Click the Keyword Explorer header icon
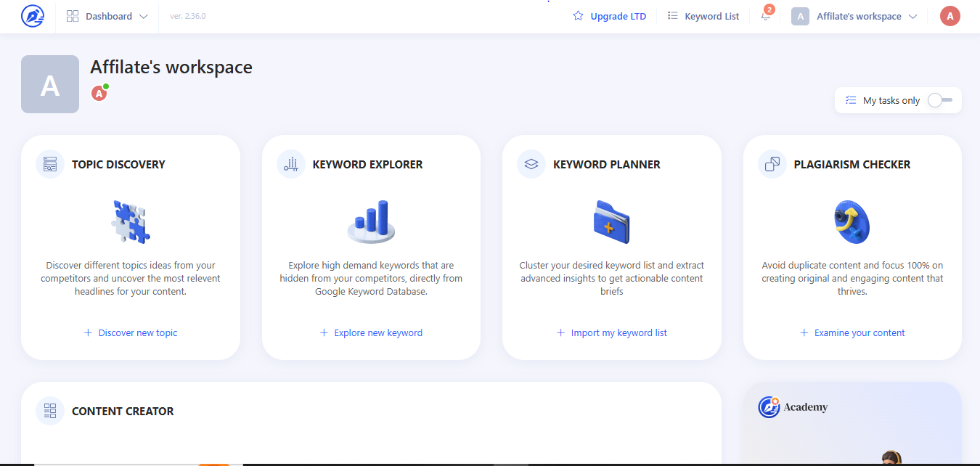Image resolution: width=980 pixels, height=466 pixels. (291, 164)
